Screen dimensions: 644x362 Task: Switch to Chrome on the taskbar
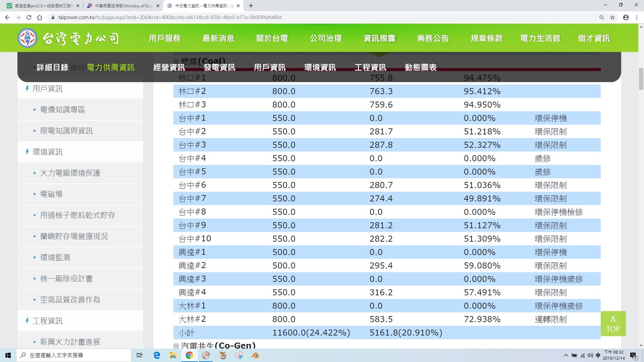[190, 355]
